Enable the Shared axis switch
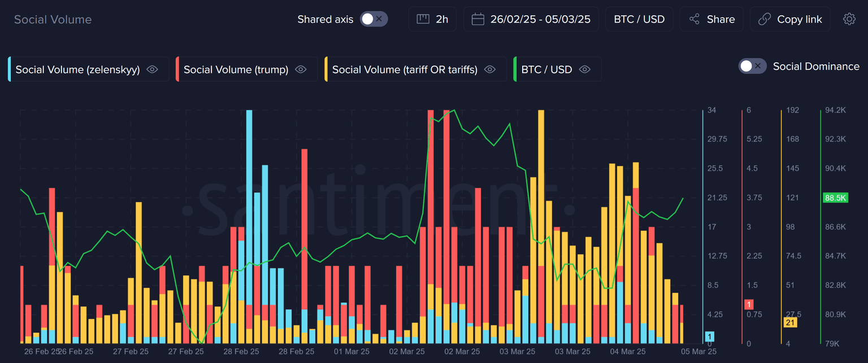The image size is (868, 363). tap(374, 19)
